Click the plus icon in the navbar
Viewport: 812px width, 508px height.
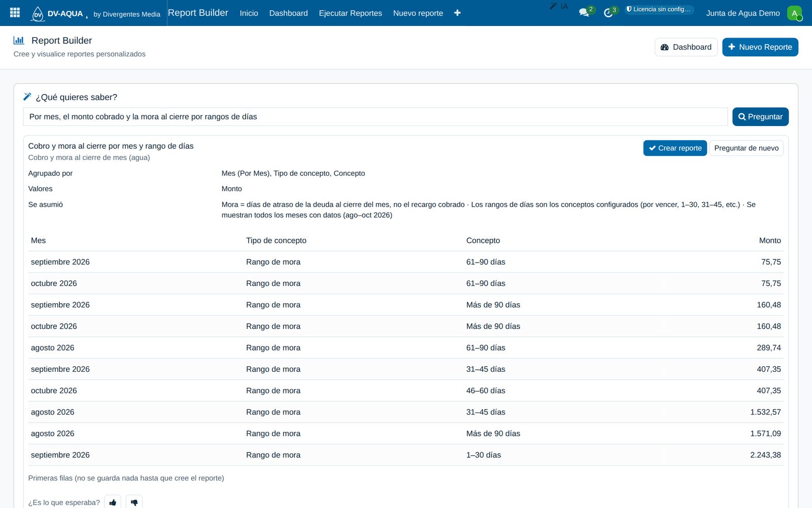(457, 13)
